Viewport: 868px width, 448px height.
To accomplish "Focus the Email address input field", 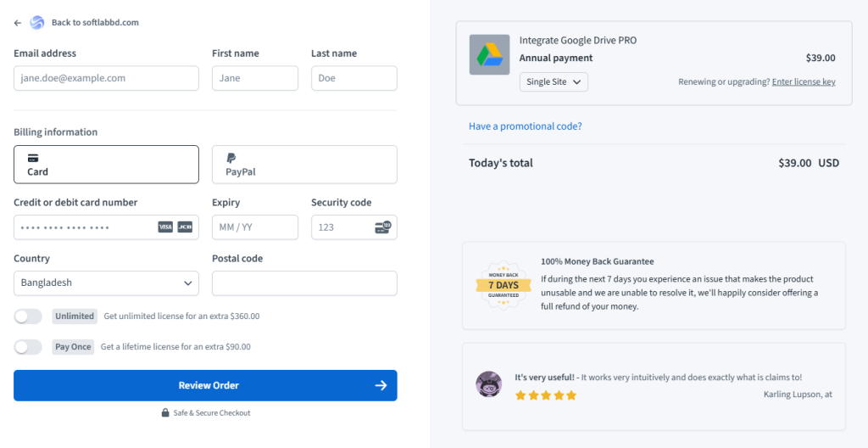I will (106, 78).
